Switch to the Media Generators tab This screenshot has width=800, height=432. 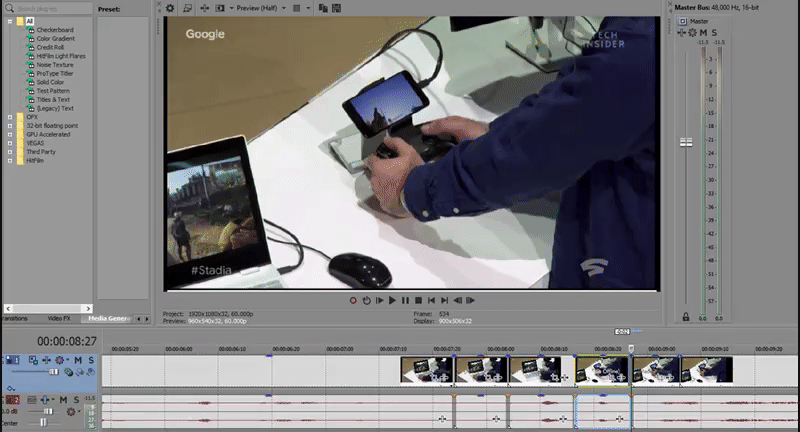(x=109, y=318)
